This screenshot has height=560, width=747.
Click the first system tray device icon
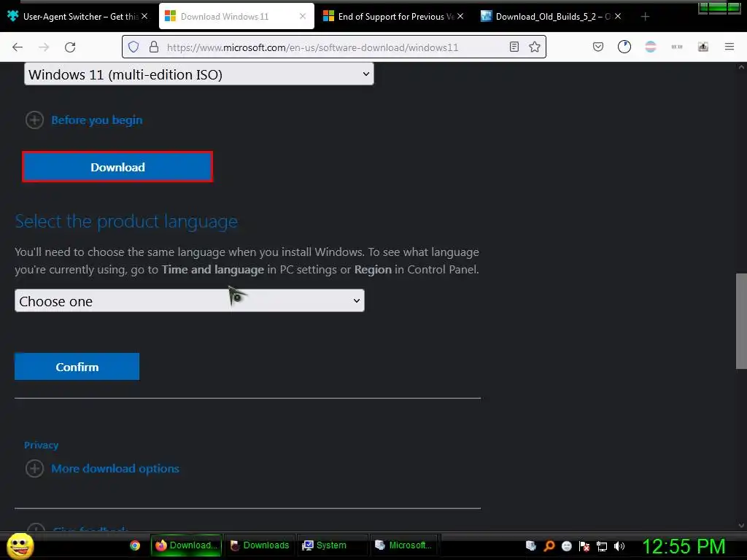pos(531,545)
